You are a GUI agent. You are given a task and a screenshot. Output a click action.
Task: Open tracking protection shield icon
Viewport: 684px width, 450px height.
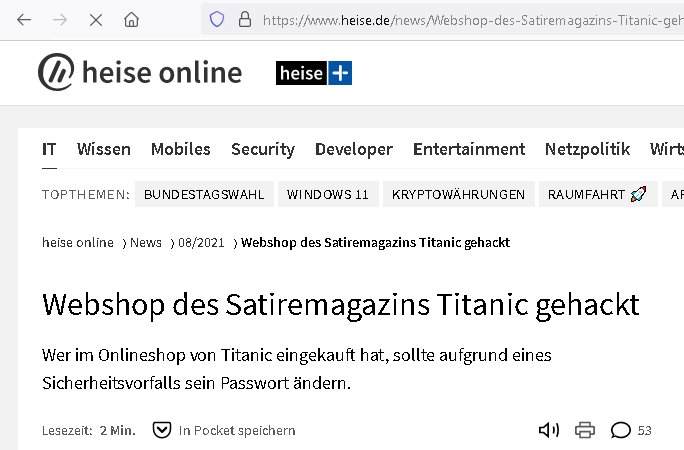point(214,20)
